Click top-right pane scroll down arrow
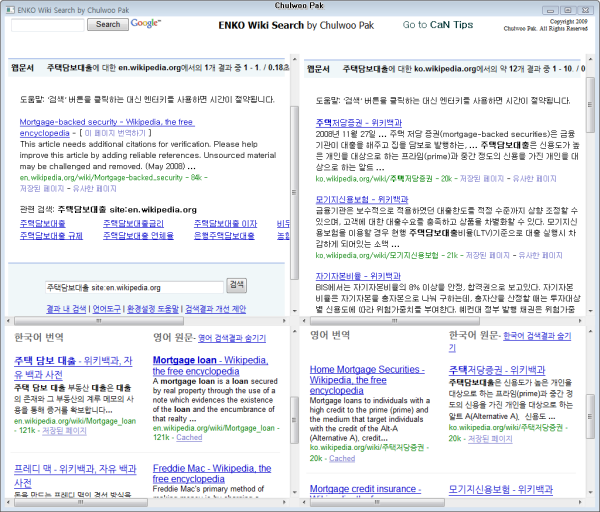 590,311
